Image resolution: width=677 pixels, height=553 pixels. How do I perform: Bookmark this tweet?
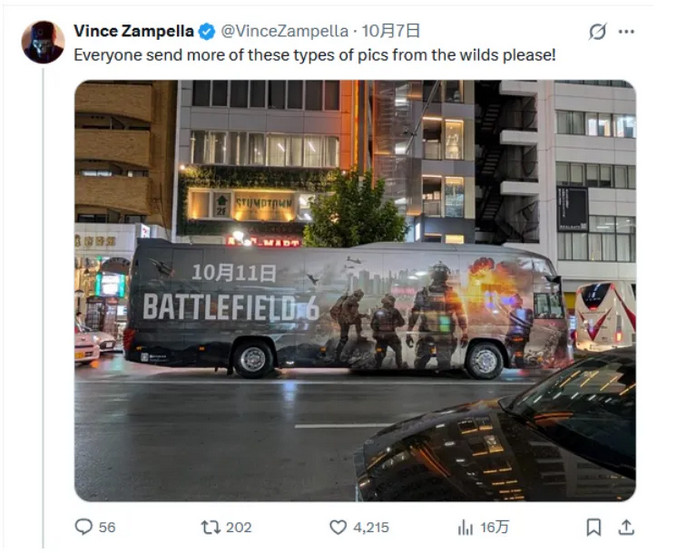click(594, 527)
